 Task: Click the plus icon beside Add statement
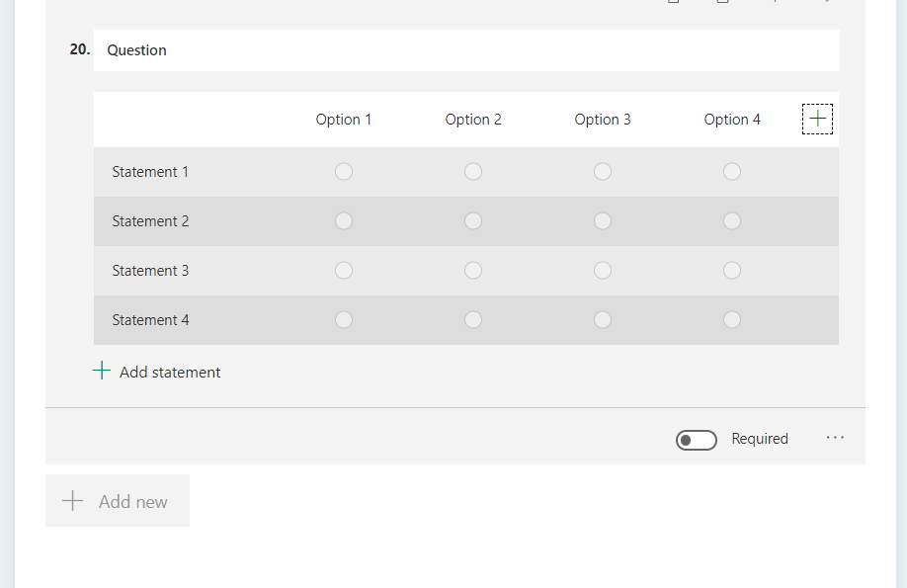[101, 371]
